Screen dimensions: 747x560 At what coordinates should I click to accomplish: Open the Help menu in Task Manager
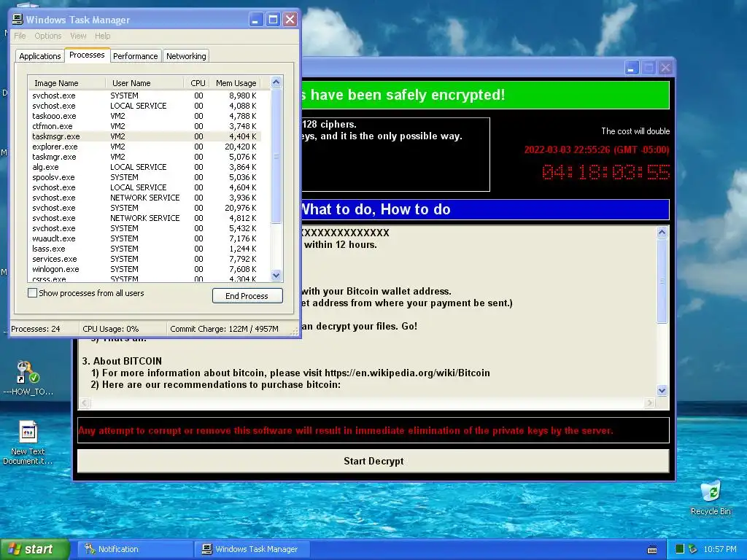pos(102,36)
